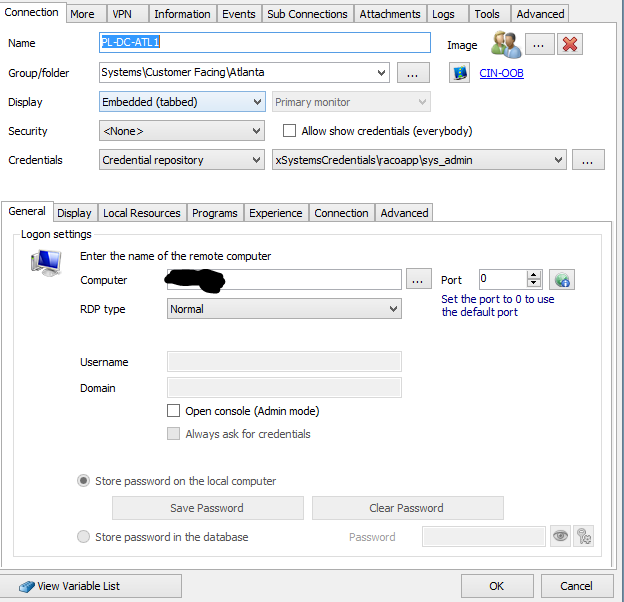Click the Port number field
624x602 pixels.
503,279
